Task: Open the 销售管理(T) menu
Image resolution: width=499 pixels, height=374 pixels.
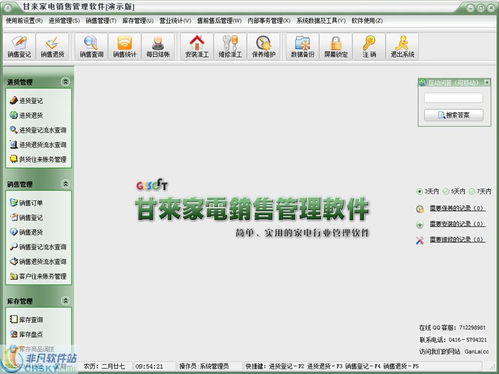Action: click(101, 21)
